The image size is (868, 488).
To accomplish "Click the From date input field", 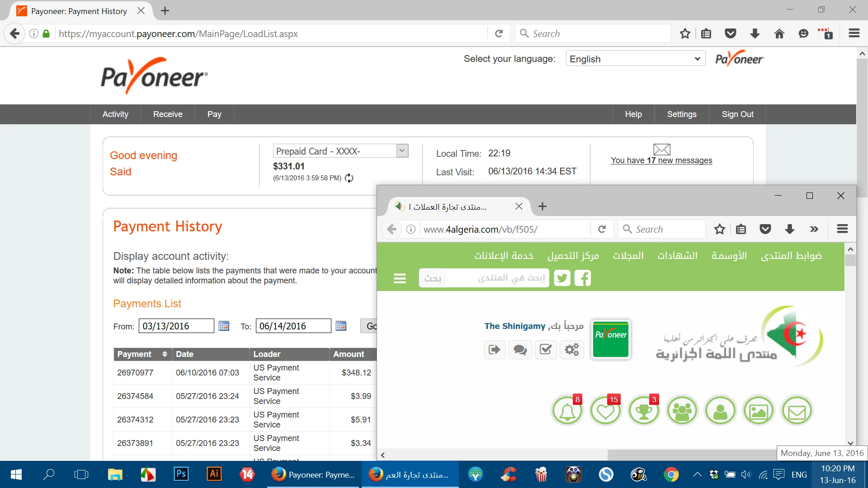I will tap(176, 326).
